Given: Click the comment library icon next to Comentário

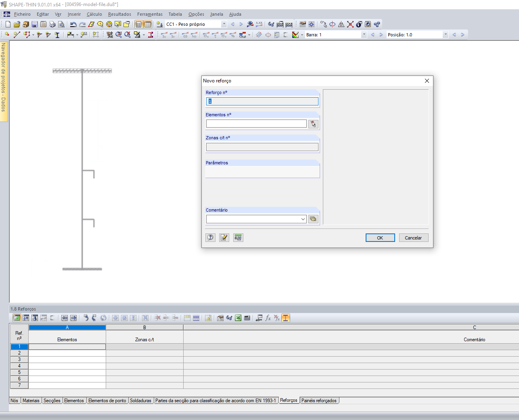Looking at the screenshot, I should [313, 219].
